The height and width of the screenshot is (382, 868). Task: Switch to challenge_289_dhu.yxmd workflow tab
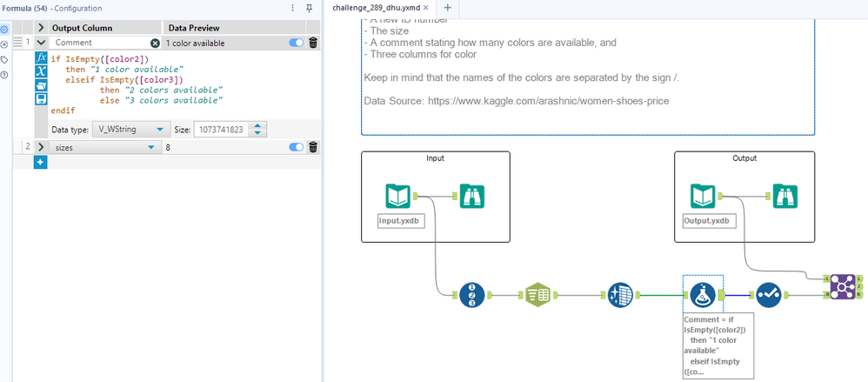pyautogui.click(x=376, y=9)
